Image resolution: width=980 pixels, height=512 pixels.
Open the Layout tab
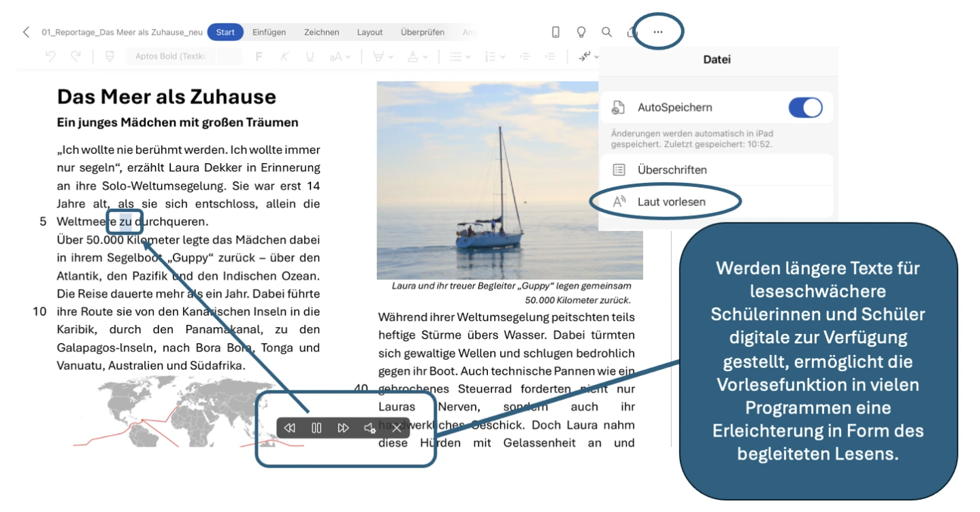(370, 32)
